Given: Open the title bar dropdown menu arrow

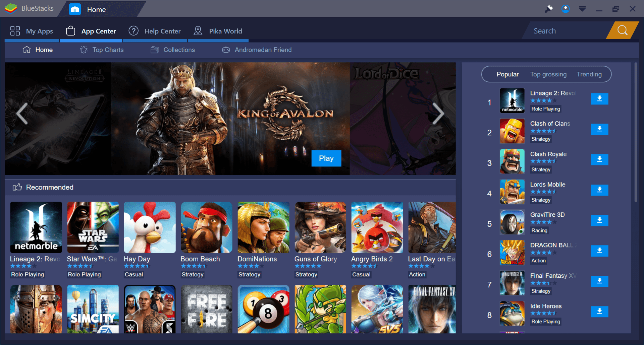Looking at the screenshot, I should point(582,9).
